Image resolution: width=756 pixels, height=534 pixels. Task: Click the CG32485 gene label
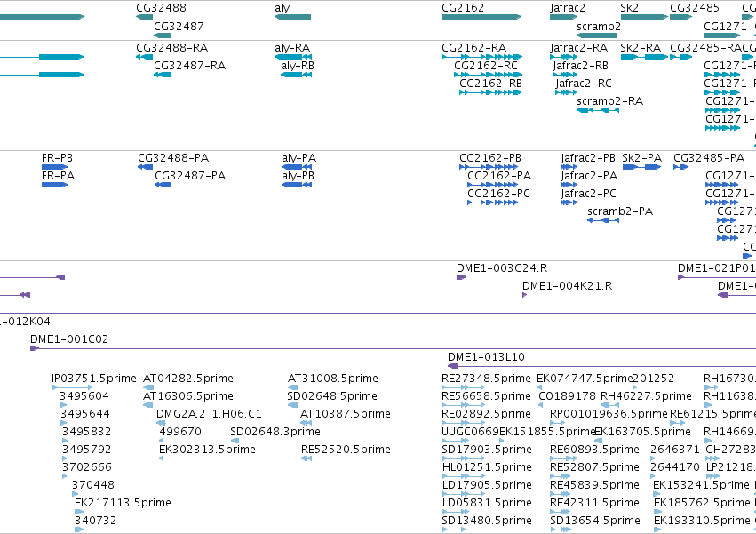click(x=695, y=8)
